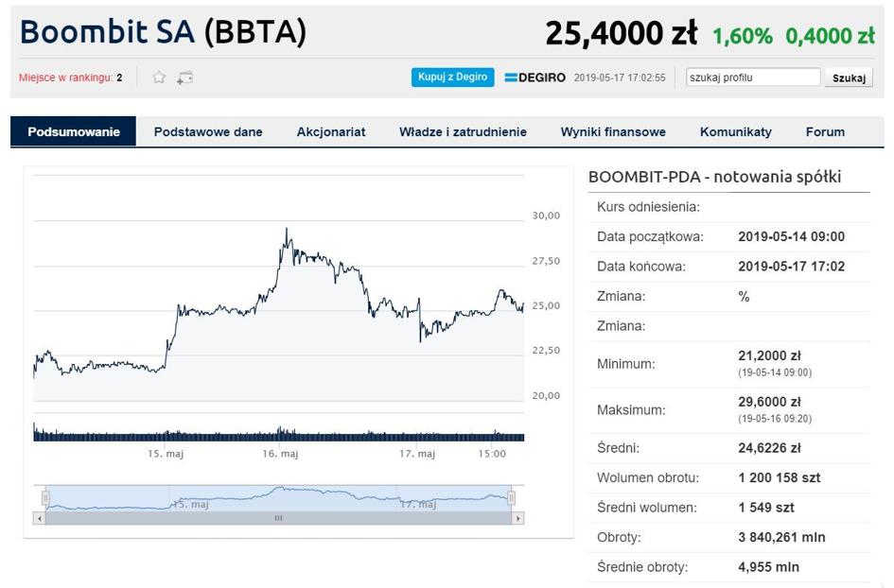This screenshot has width=894, height=588.
Task: Click the chart navigator right scroll arrow
Action: [517, 518]
